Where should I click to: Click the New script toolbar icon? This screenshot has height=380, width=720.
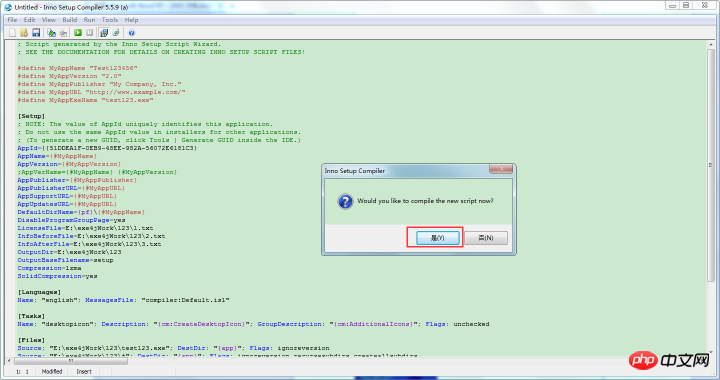pos(12,33)
